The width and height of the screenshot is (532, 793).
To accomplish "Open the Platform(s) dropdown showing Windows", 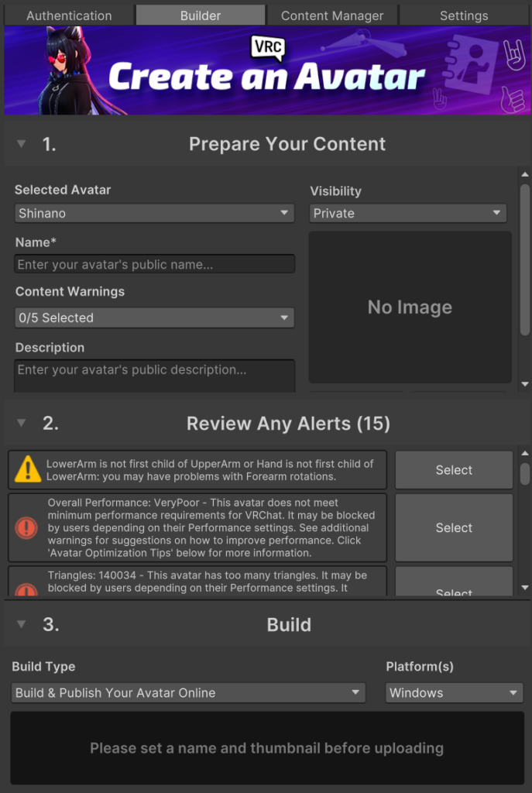I will tap(454, 692).
